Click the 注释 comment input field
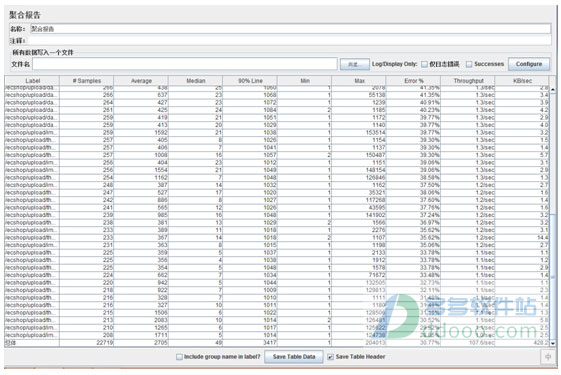Screen dimensions: 561x375 point(290,40)
